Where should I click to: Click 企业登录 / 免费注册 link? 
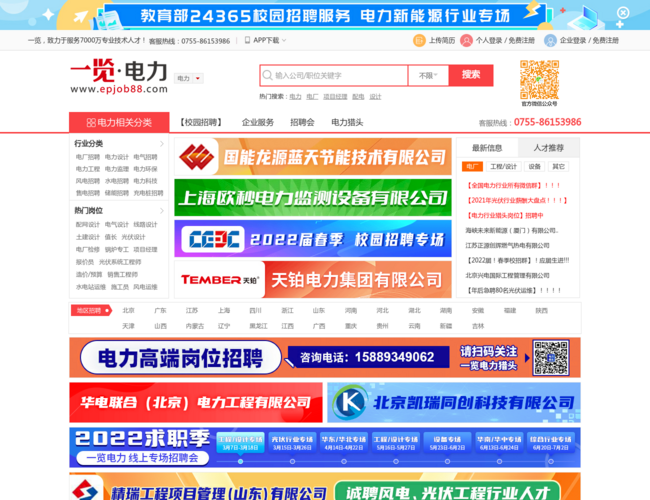(x=589, y=41)
